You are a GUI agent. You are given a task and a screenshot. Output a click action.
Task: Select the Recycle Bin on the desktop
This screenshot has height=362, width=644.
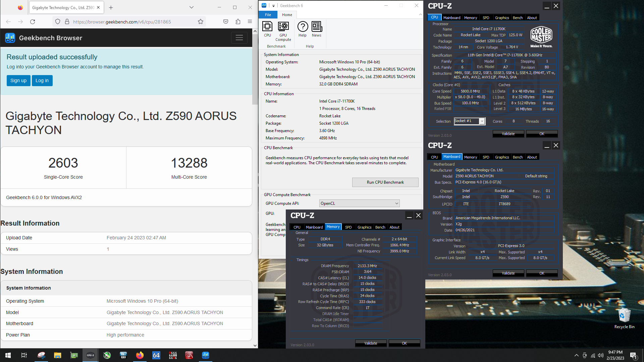tap(624, 318)
